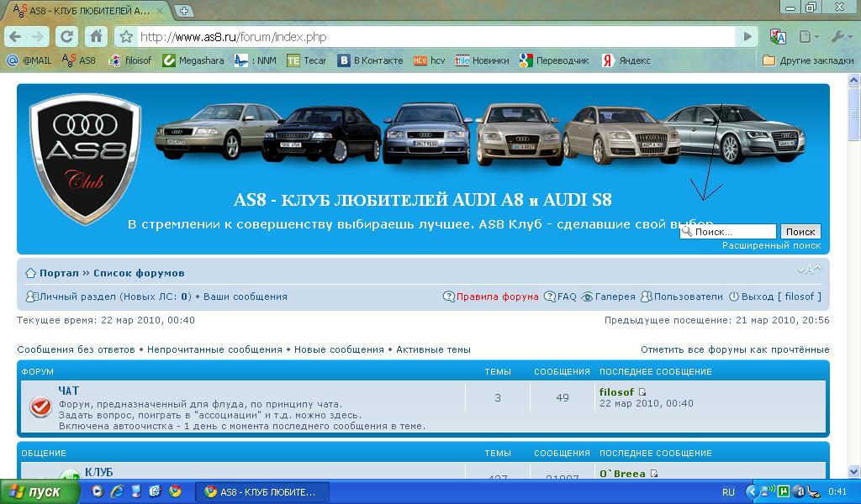Open the Chrome page menu dropdown

808,36
